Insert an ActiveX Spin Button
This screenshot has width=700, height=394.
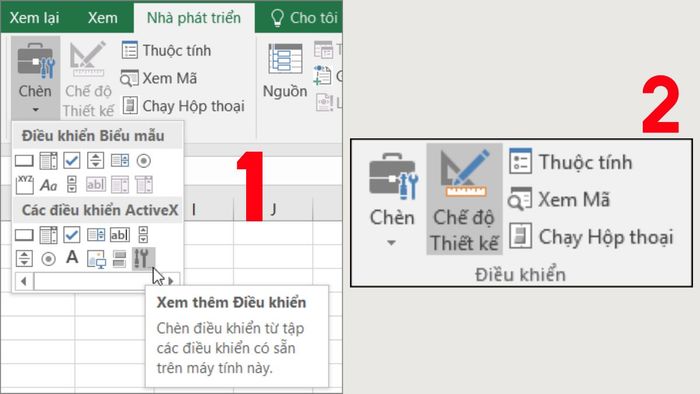pyautogui.click(x=24, y=258)
